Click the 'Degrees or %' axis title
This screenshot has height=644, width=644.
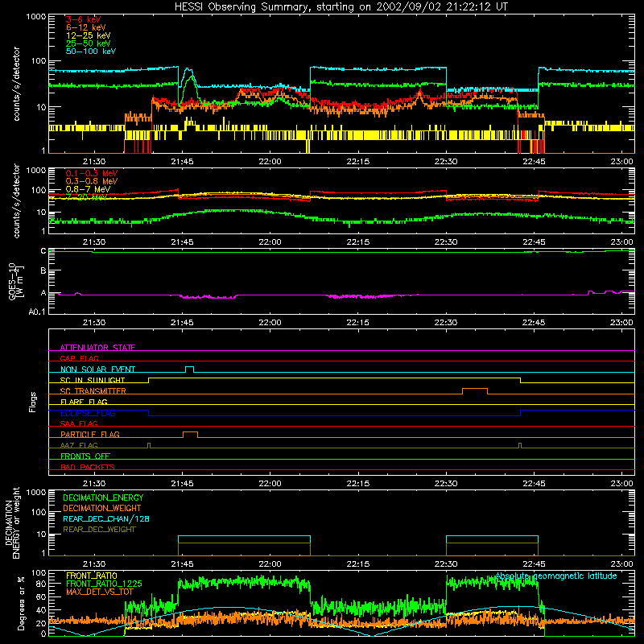point(21,603)
